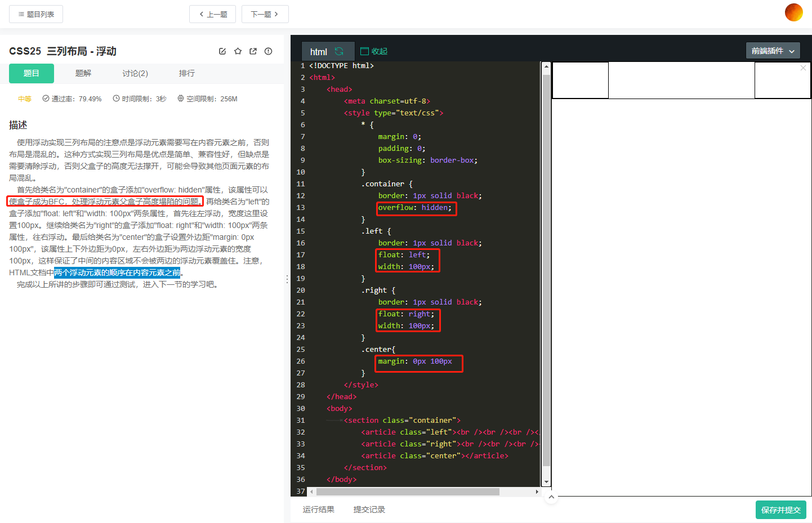812x523 pixels.
Task: Click the 描述 heading
Action: click(x=18, y=125)
